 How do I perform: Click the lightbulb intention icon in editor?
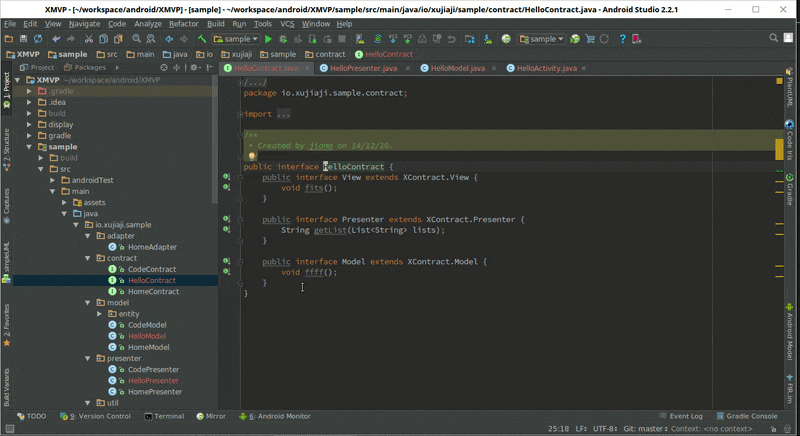pyautogui.click(x=252, y=156)
